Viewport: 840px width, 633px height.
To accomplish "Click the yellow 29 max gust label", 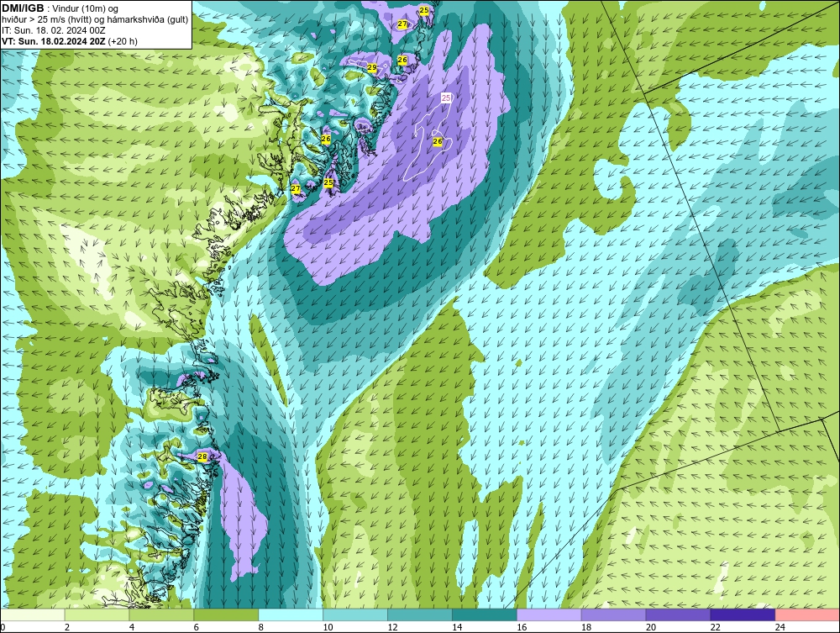I will click(371, 67).
